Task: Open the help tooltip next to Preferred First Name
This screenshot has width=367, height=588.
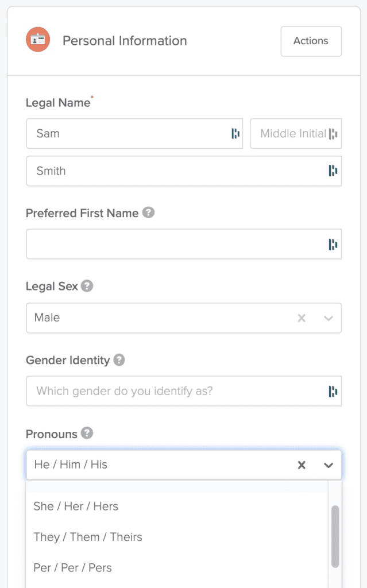Action: [x=148, y=212]
